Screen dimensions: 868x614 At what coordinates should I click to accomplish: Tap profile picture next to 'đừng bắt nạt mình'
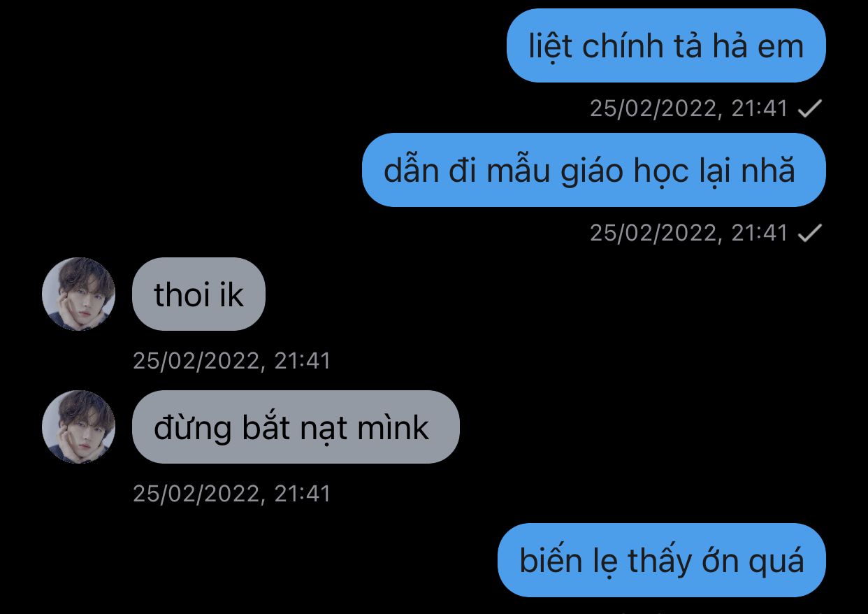pyautogui.click(x=78, y=427)
